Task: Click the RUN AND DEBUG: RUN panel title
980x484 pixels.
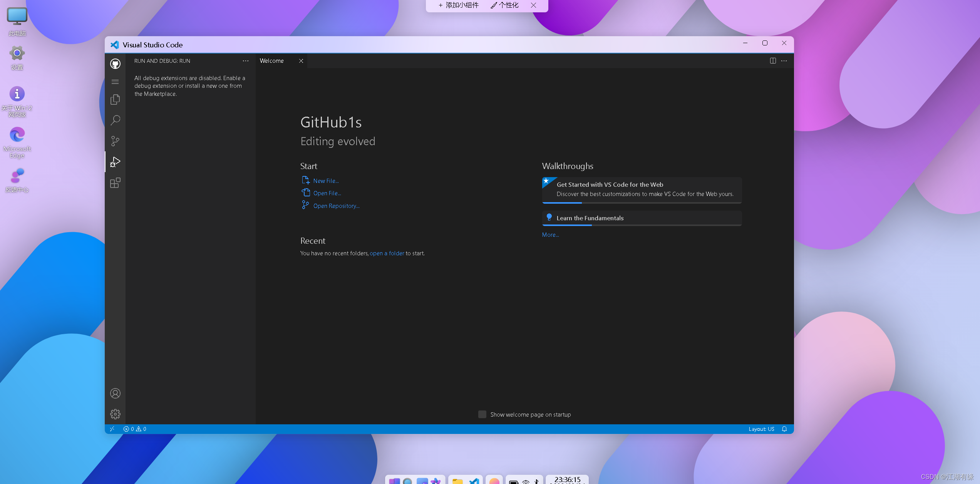Action: [162, 61]
